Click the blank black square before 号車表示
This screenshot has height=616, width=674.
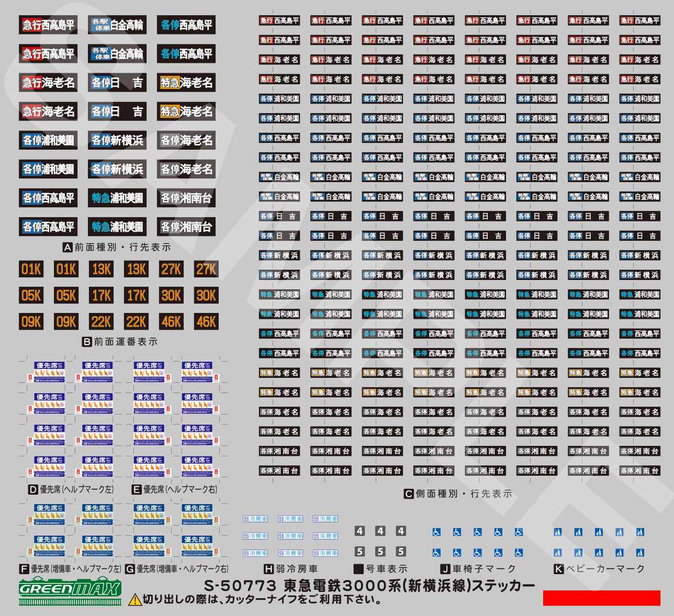(x=358, y=569)
